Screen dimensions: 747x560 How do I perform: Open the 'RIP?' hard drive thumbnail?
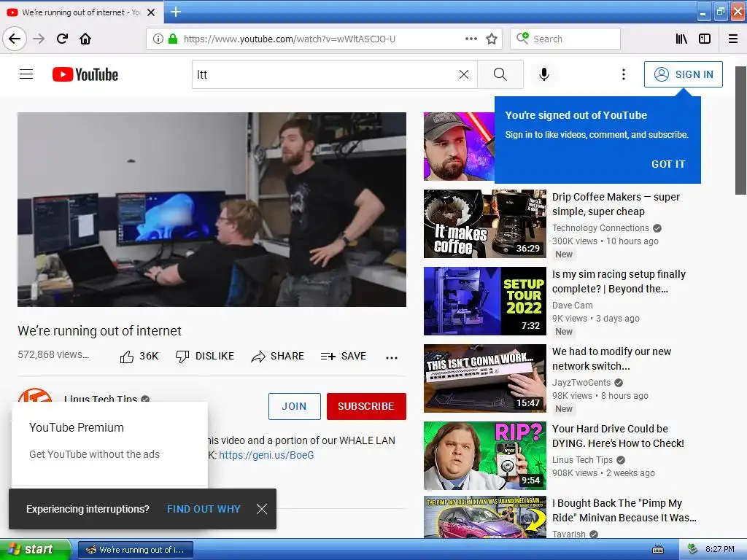pos(485,455)
